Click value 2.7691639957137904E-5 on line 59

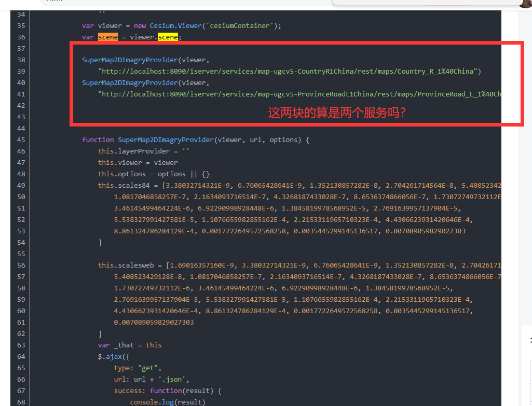156,300
